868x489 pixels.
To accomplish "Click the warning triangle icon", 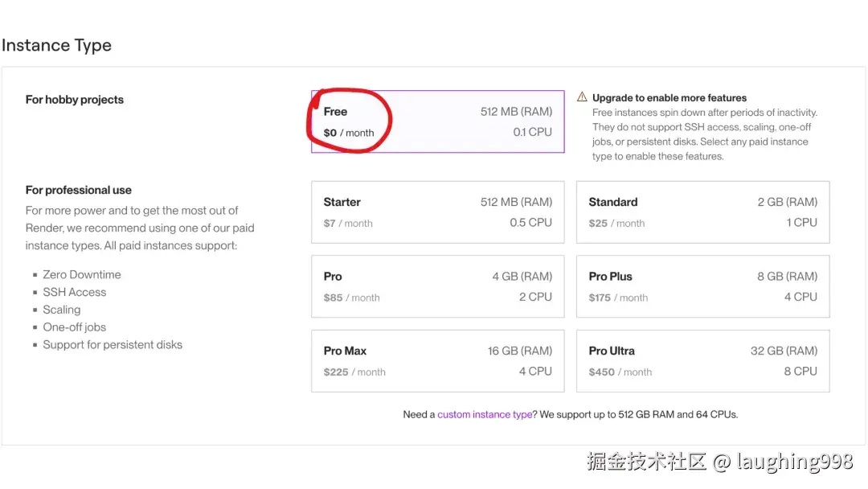I will (582, 97).
